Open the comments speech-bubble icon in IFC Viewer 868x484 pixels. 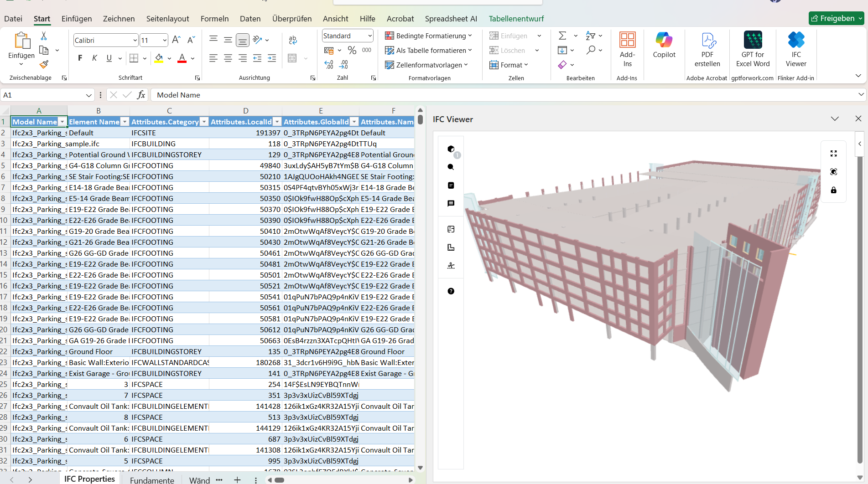point(451,204)
